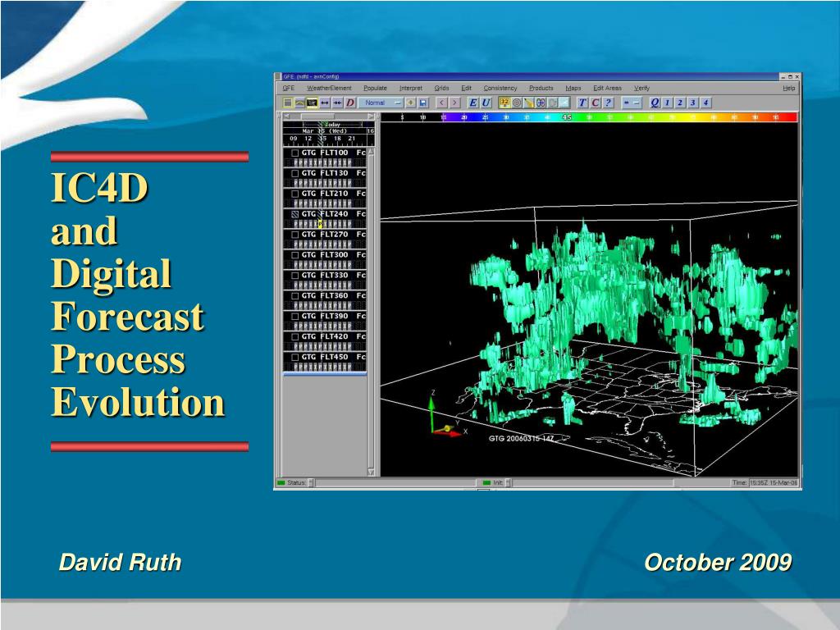Image resolution: width=840 pixels, height=630 pixels.
Task: Click the Q quick view toolbar icon
Action: point(655,103)
